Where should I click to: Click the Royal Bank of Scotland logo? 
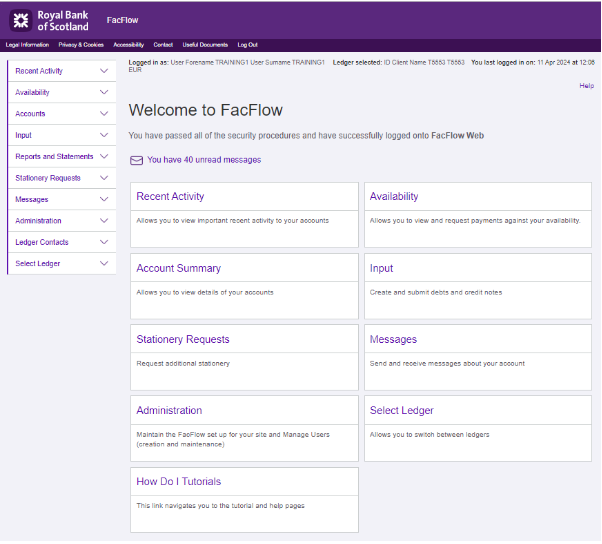[x=50, y=19]
